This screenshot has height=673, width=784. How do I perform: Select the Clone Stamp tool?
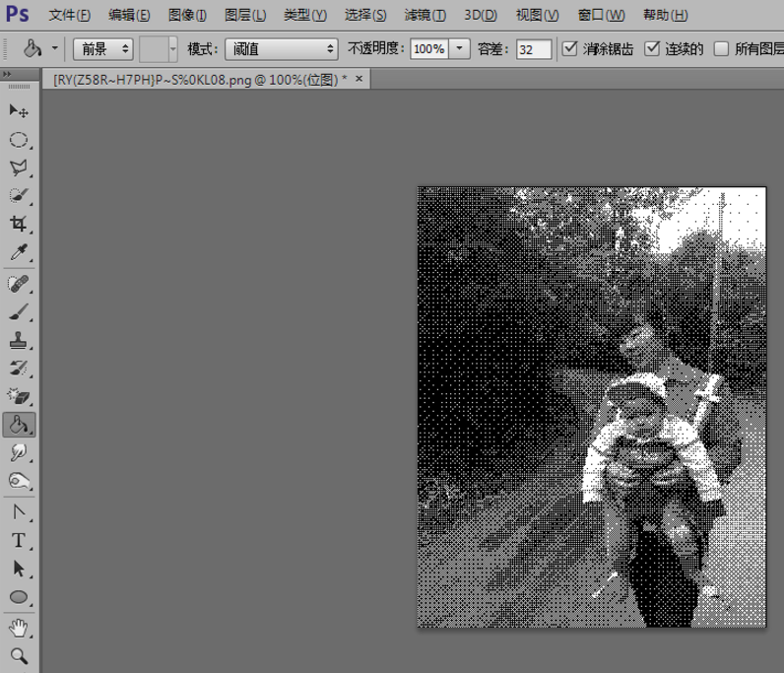tap(19, 340)
